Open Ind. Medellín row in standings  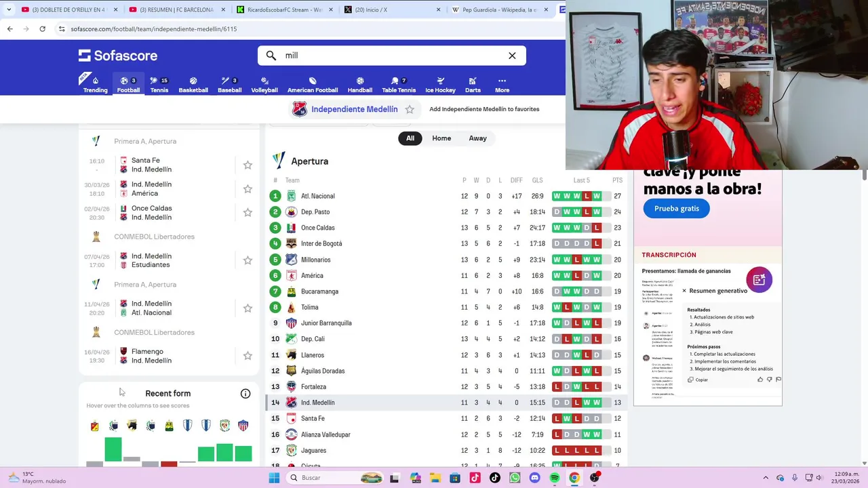click(446, 403)
